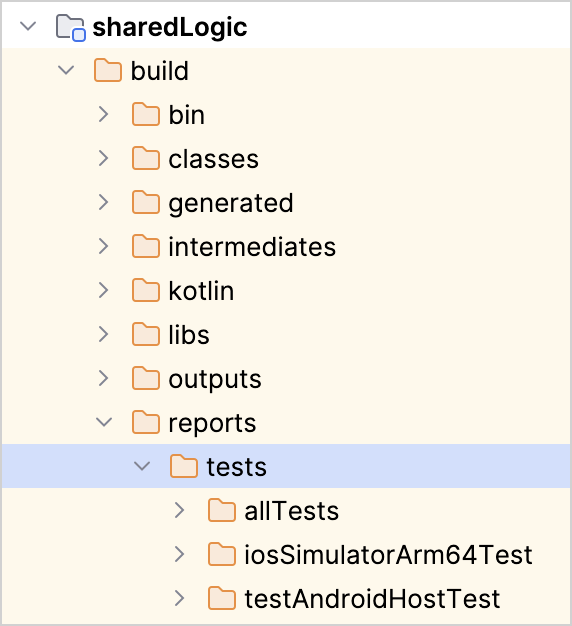The height and width of the screenshot is (626, 572).
Task: Click the build folder icon
Action: tap(108, 71)
